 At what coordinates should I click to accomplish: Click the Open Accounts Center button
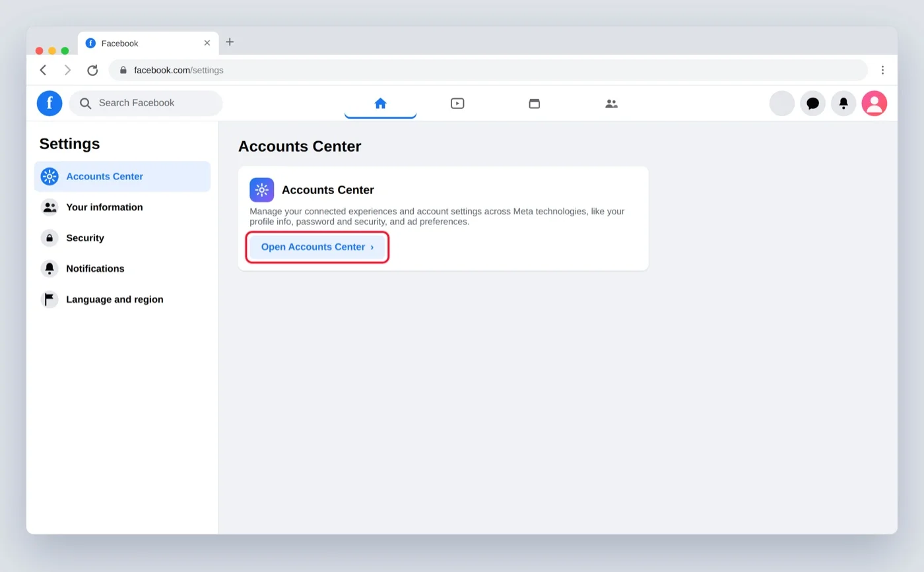click(317, 247)
